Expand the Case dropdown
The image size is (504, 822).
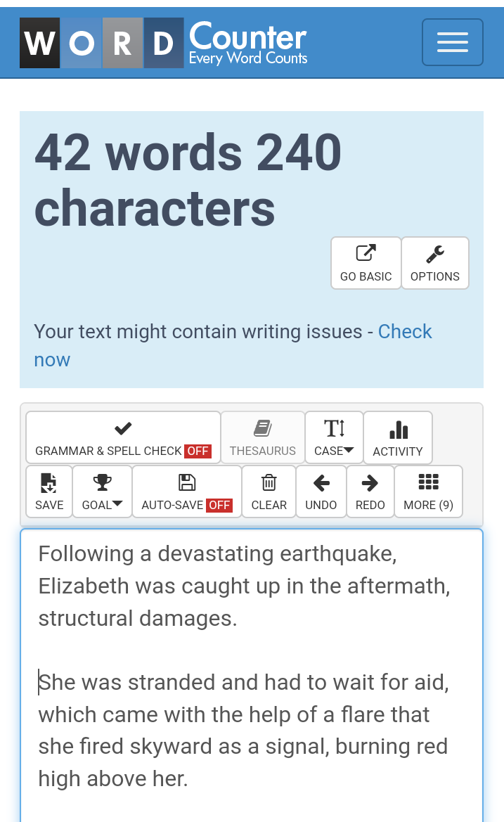(335, 438)
